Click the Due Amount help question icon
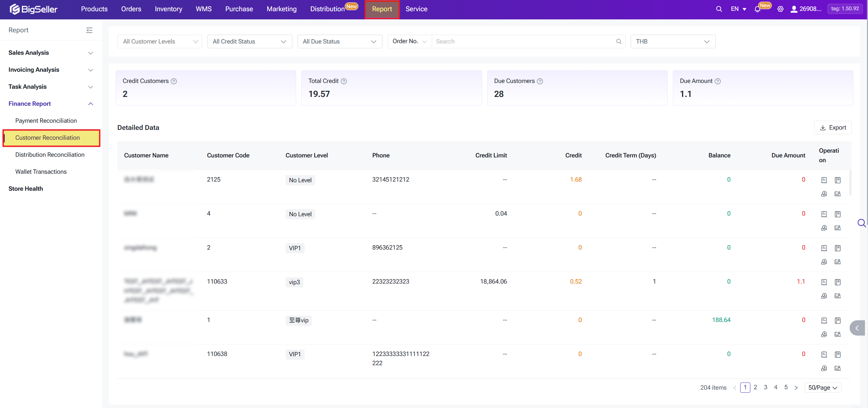 [x=718, y=81]
